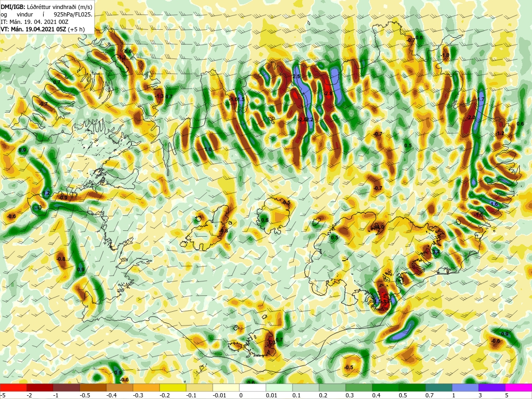Image resolution: width=532 pixels, height=399 pixels.
Task: Click the bright red legend swatch above -5
Action: pyautogui.click(x=13, y=387)
